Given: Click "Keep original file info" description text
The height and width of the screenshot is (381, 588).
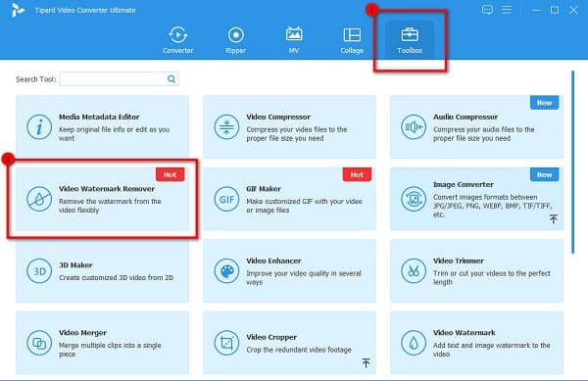Looking at the screenshot, I should pos(114,134).
